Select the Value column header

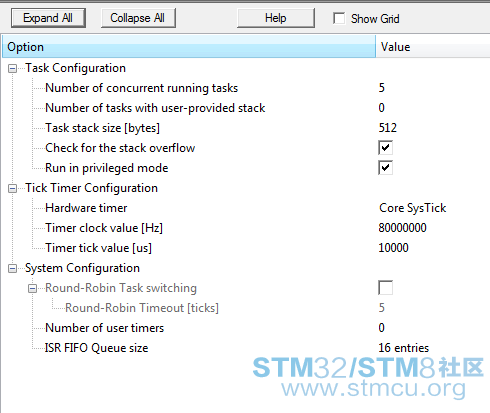pyautogui.click(x=433, y=47)
